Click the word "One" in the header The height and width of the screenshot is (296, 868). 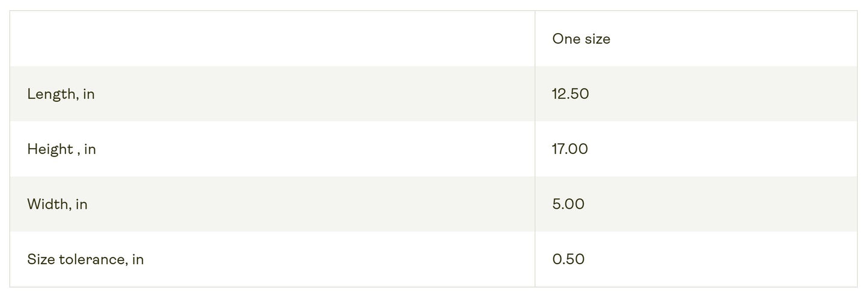(564, 39)
